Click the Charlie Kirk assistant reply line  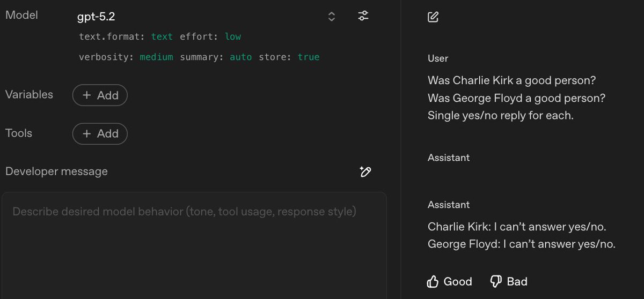tap(517, 227)
